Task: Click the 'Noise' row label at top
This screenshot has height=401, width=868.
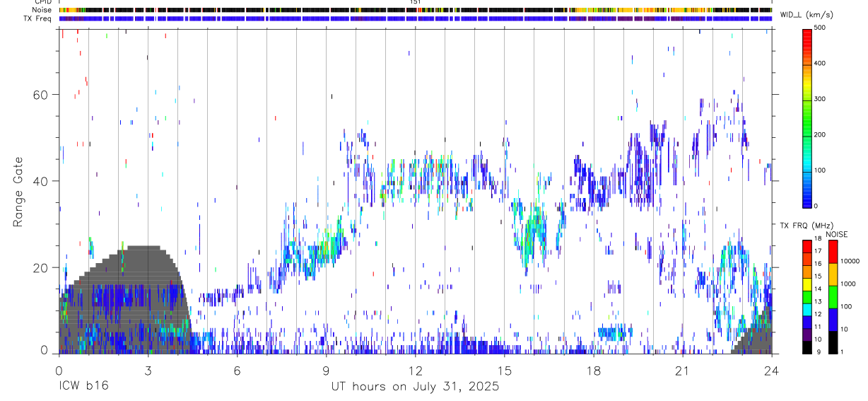Action: 42,10
